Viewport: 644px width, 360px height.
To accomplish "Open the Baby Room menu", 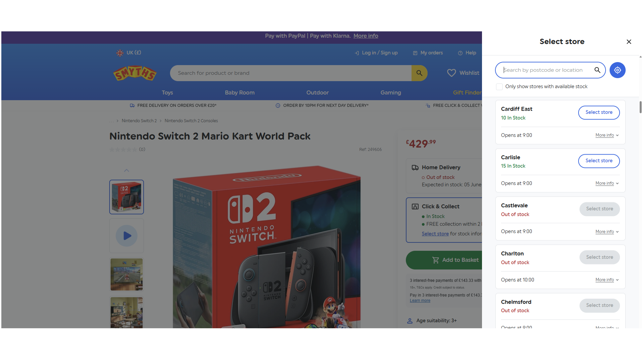I will [239, 93].
